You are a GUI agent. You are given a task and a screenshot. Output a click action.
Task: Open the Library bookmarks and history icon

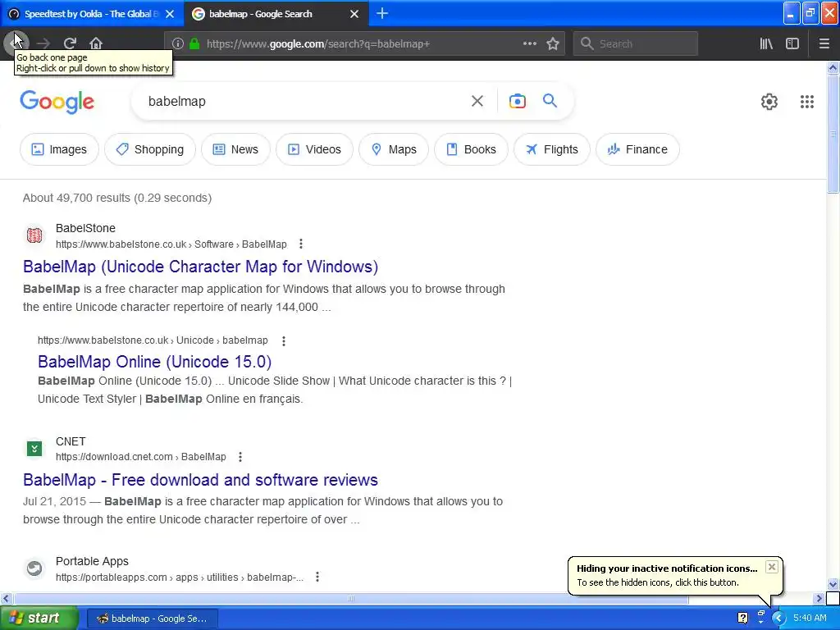pos(766,43)
